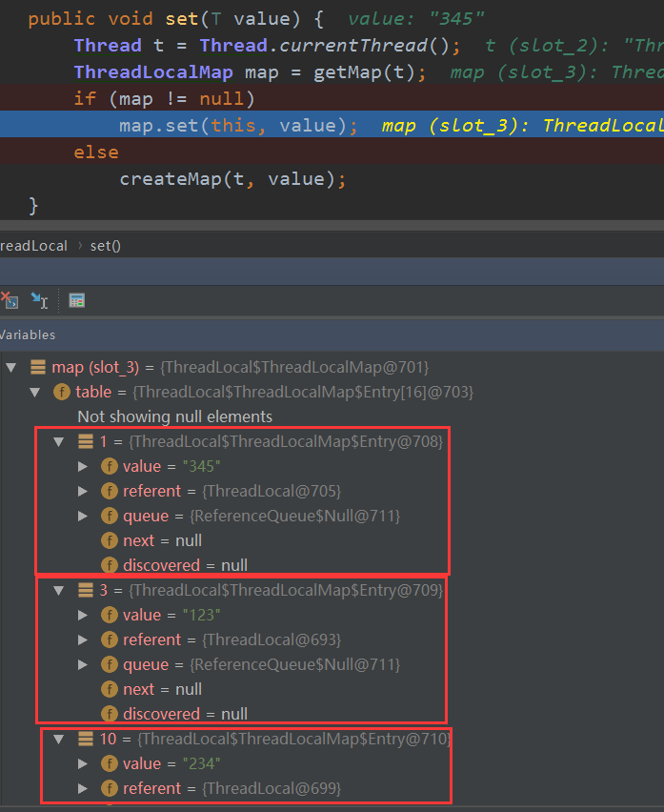Open the Variables panel tab

coord(27,335)
